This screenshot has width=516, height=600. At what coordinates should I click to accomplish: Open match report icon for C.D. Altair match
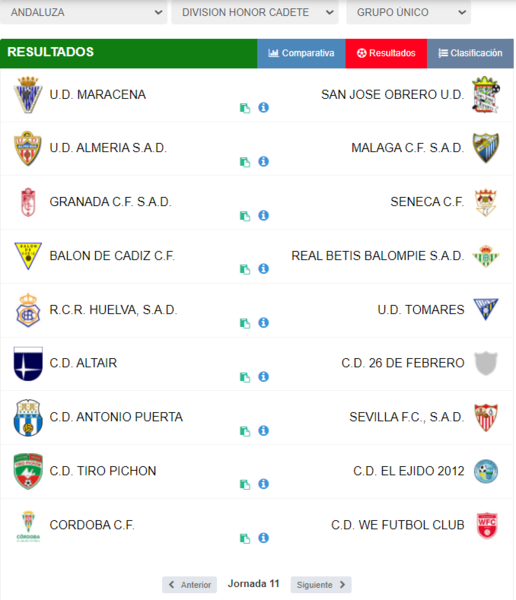[x=245, y=377]
